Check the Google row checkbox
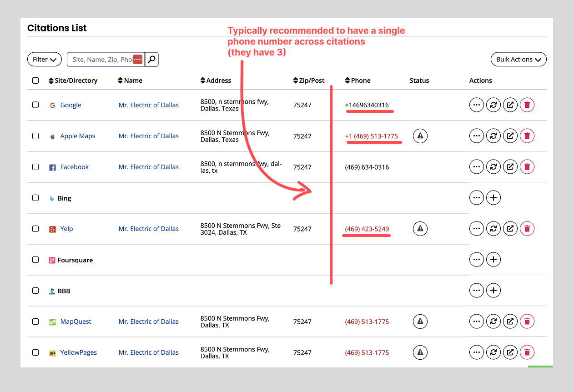Image resolution: width=574 pixels, height=392 pixels. pyautogui.click(x=35, y=105)
